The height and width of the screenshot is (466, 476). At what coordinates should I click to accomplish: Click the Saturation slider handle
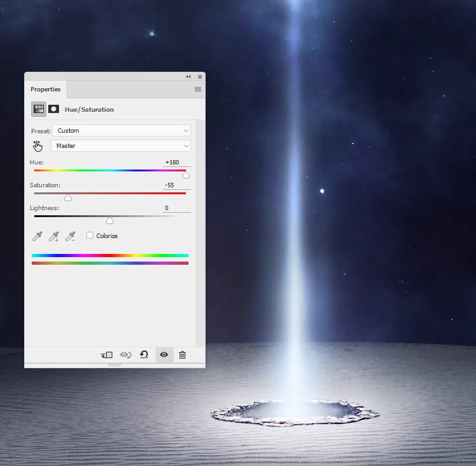[x=68, y=198]
